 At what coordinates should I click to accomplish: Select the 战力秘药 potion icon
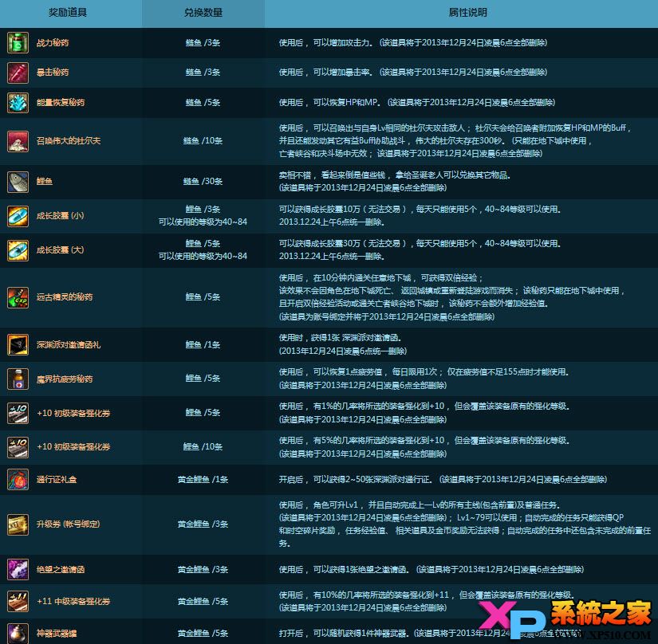point(18,43)
